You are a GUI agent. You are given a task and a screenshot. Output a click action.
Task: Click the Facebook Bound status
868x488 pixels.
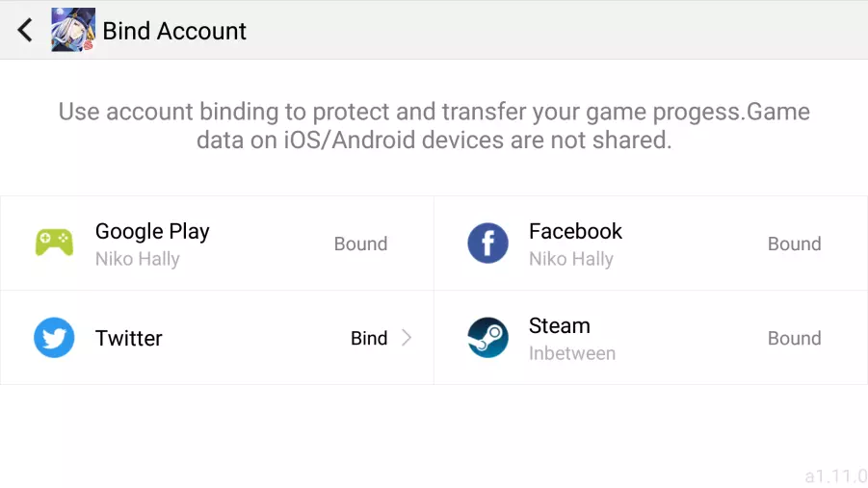(794, 244)
